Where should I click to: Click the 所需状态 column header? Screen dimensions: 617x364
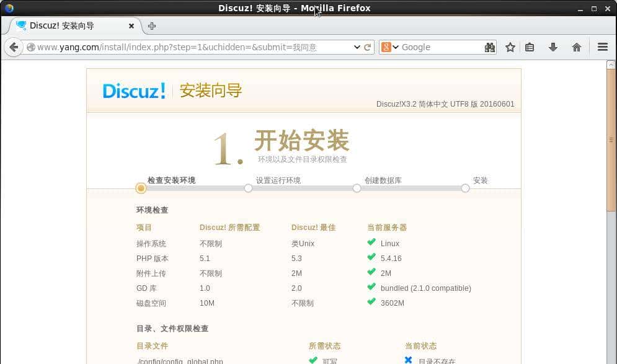(325, 346)
